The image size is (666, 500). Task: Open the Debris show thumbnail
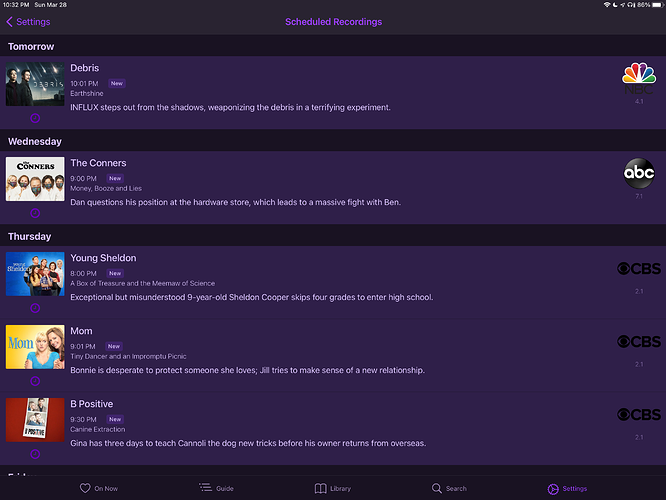click(35, 85)
